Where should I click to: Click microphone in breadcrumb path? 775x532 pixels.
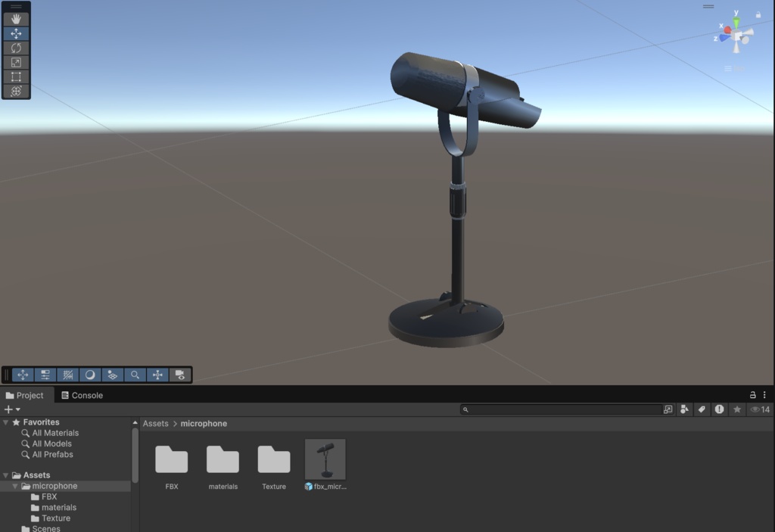pos(204,424)
